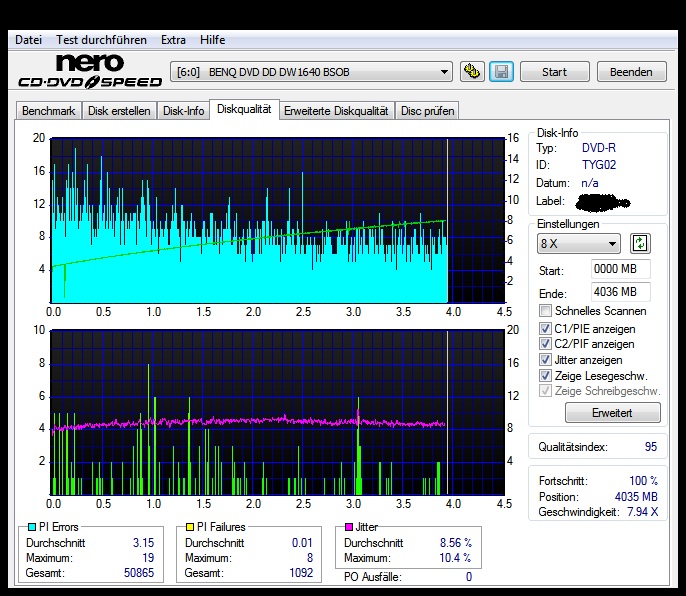Click the green refresh icon beside speed
Image resolution: width=686 pixels, height=596 pixels.
pyautogui.click(x=640, y=244)
